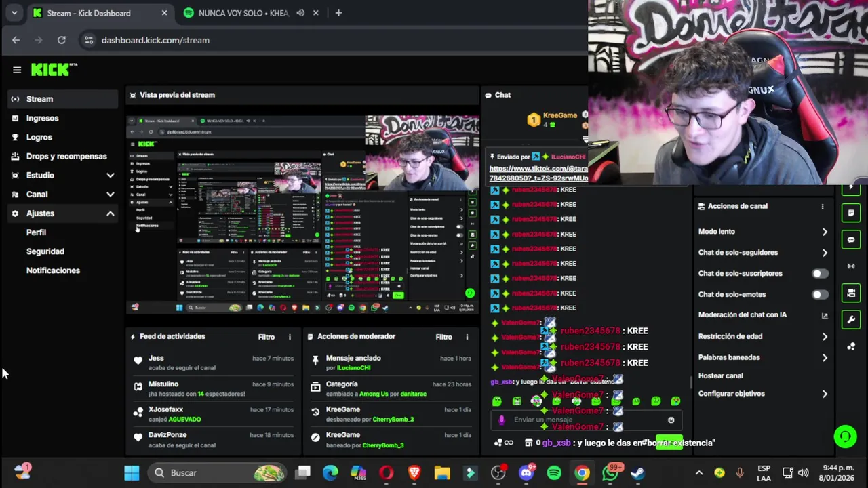Select the DavizPonze follow activity row
This screenshot has height=488, width=868.
tap(215, 440)
